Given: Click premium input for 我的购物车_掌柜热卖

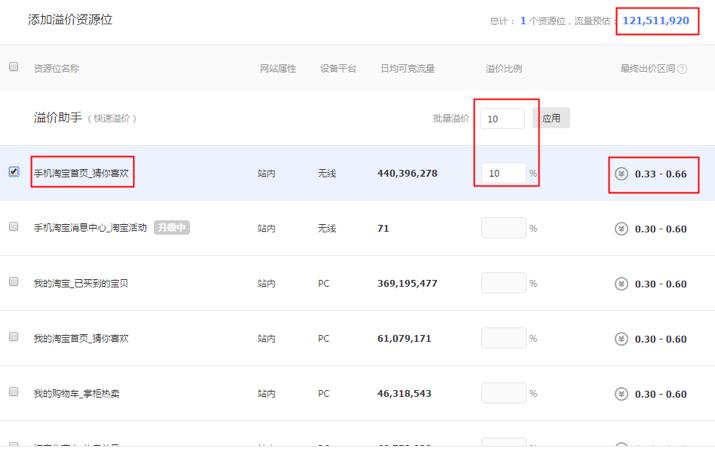Looking at the screenshot, I should (502, 393).
